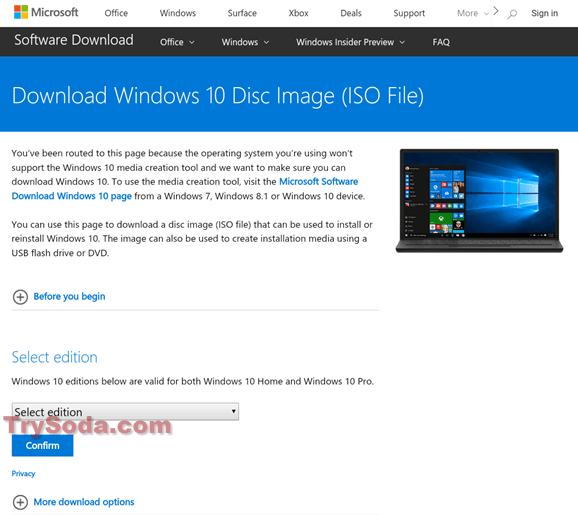Go to Xbox in the top navigation
This screenshot has height=515, width=578.
pos(298,13)
